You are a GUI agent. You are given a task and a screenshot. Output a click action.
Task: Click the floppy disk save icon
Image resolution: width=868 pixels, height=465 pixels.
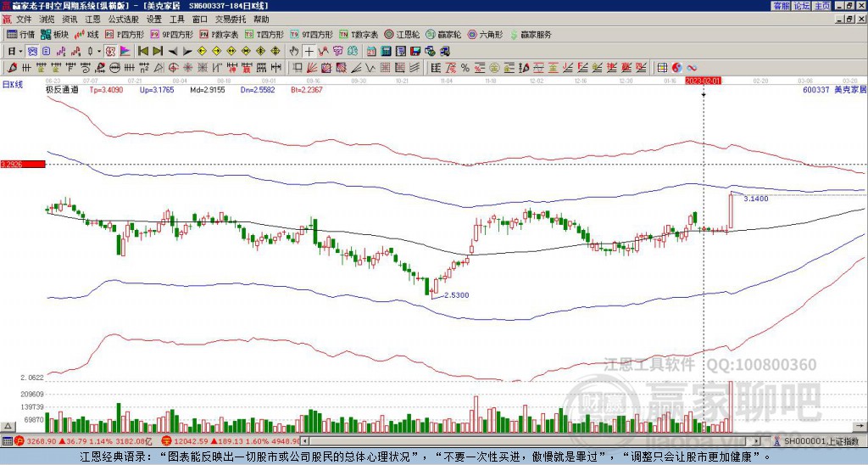click(415, 52)
